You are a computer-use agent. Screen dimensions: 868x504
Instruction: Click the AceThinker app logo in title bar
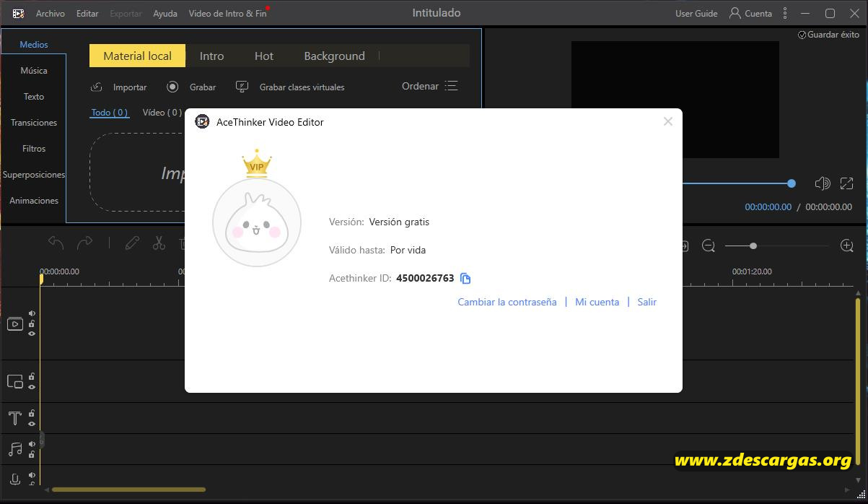(19, 14)
